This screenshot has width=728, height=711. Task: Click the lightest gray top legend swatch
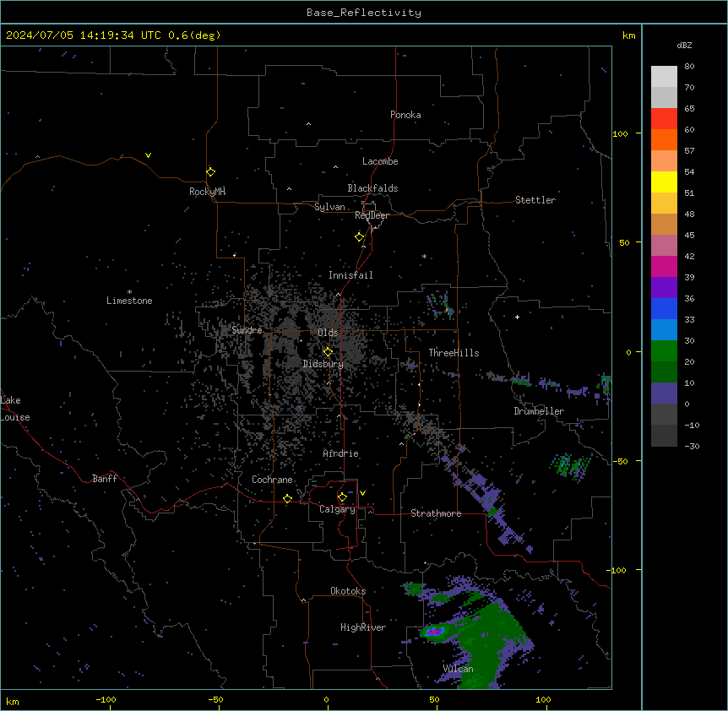click(664, 77)
